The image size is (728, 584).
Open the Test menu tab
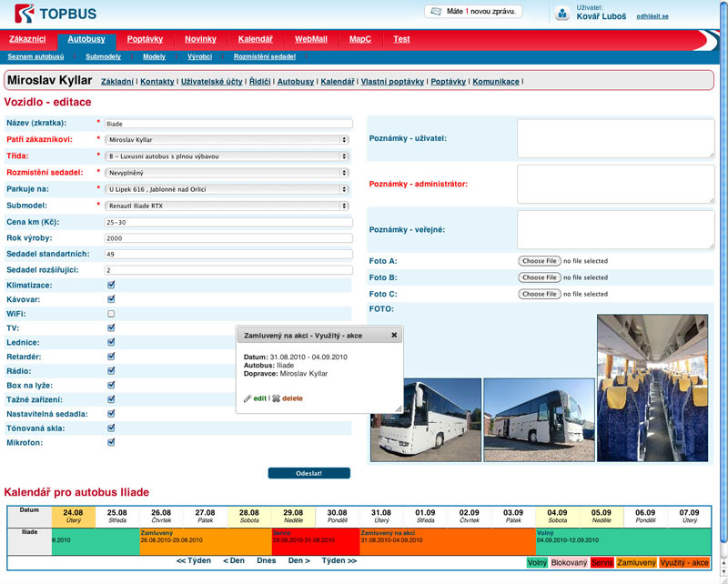(x=401, y=39)
